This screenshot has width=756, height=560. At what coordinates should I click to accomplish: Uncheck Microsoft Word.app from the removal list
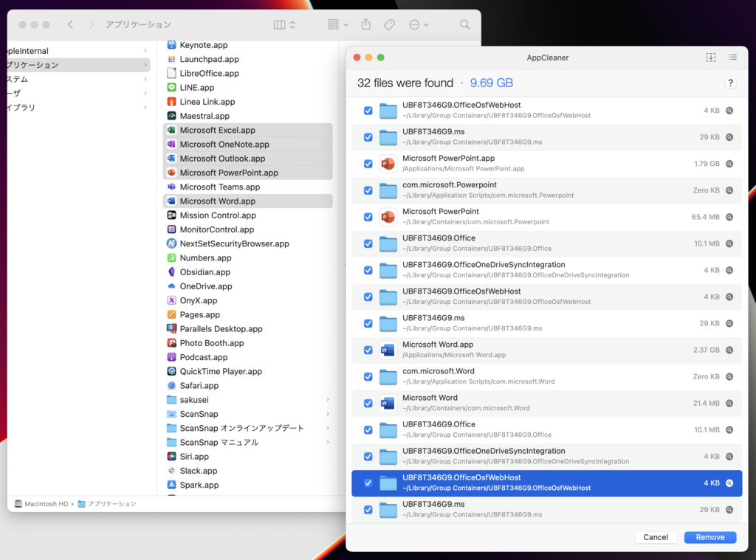pyautogui.click(x=367, y=350)
